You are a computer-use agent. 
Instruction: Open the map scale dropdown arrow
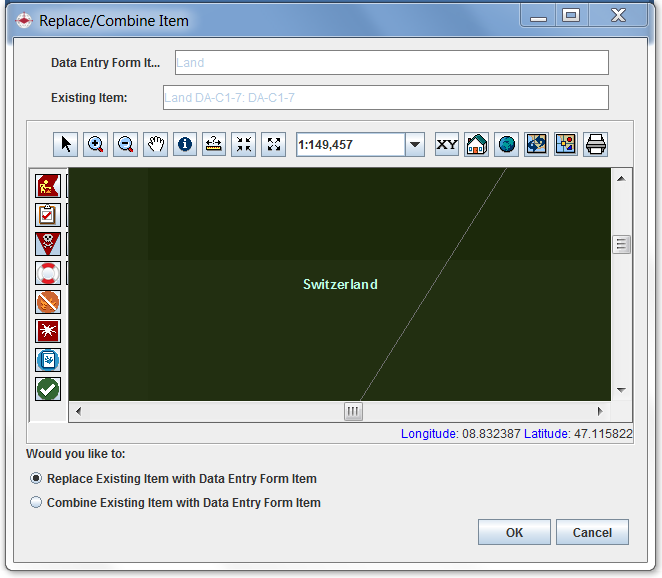point(415,145)
